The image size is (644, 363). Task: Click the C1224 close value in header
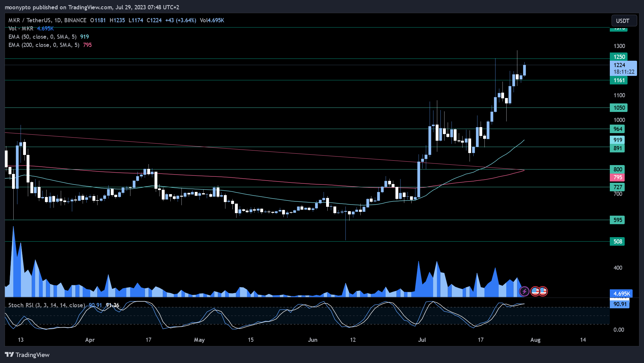[154, 20]
